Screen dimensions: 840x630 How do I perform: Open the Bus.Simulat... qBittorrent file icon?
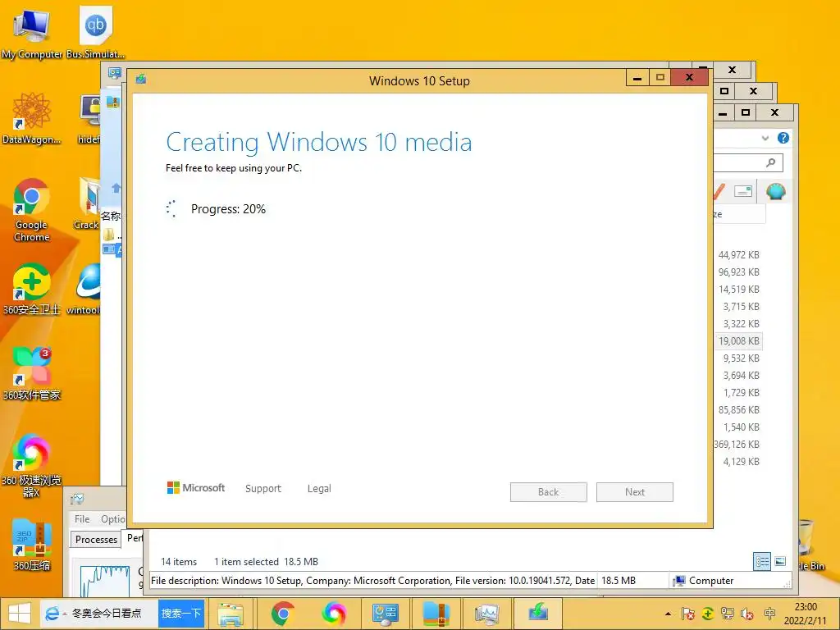tap(95, 32)
